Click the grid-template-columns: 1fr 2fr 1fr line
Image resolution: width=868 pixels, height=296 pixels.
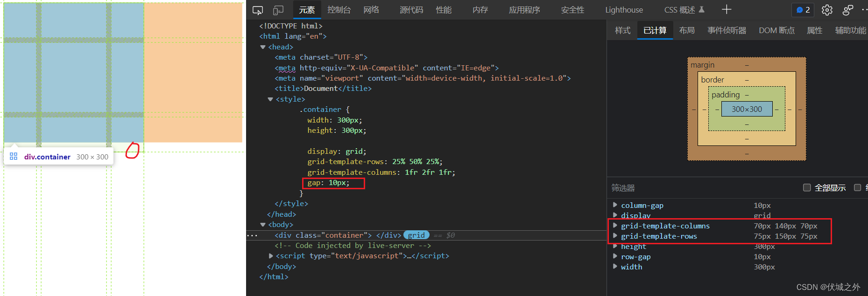[x=381, y=172]
